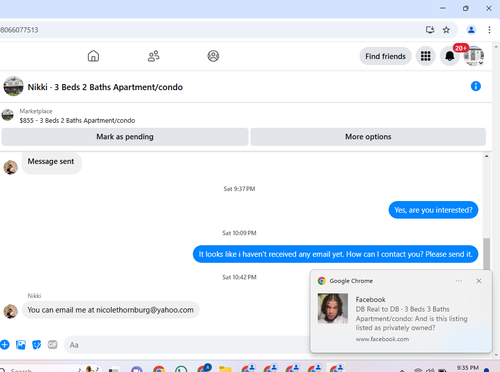Click the Mark as pending button
500x372 pixels.
tap(125, 137)
